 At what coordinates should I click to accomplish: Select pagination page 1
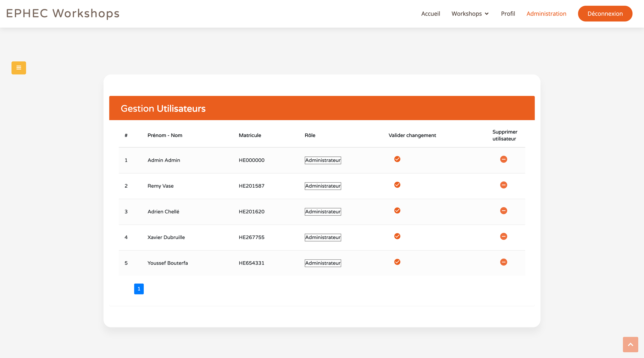point(139,289)
